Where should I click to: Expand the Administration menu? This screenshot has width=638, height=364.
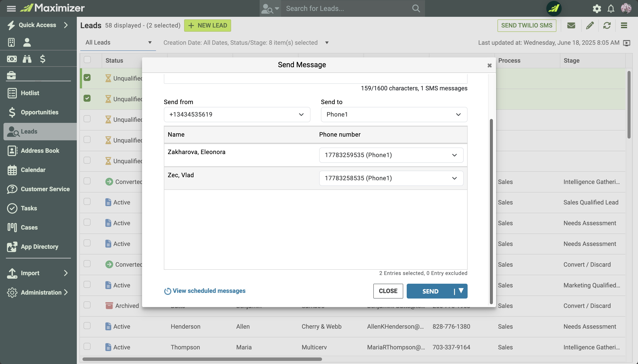[x=38, y=292]
